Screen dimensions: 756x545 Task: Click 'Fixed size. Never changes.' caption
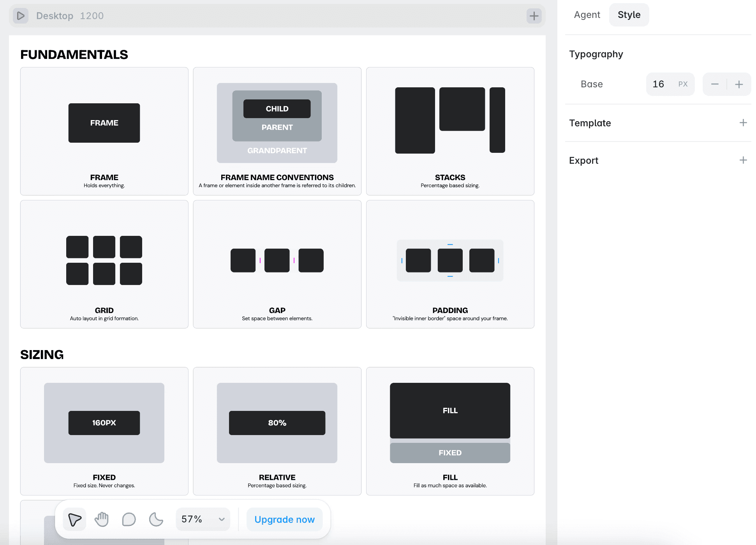coord(104,485)
